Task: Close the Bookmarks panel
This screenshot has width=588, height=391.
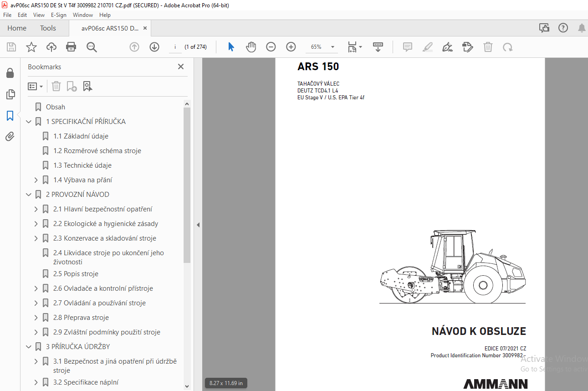Action: (181, 67)
